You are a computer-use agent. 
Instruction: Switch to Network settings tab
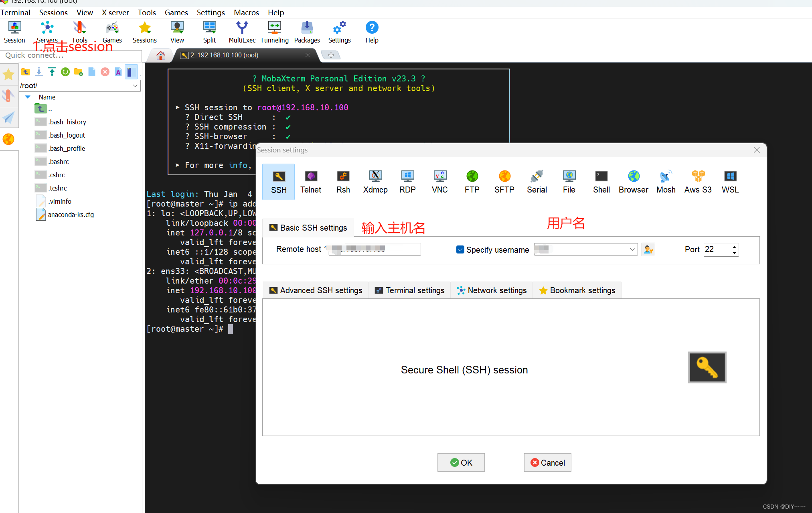[x=492, y=290]
